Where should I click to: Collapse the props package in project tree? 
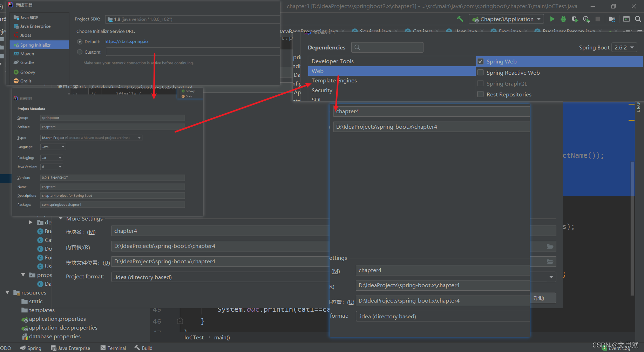point(23,275)
